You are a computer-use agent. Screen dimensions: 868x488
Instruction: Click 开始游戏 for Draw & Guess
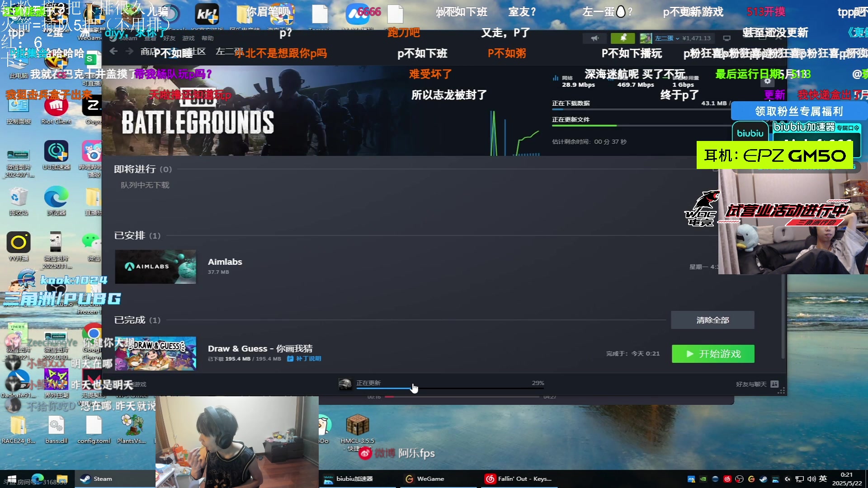coord(713,354)
